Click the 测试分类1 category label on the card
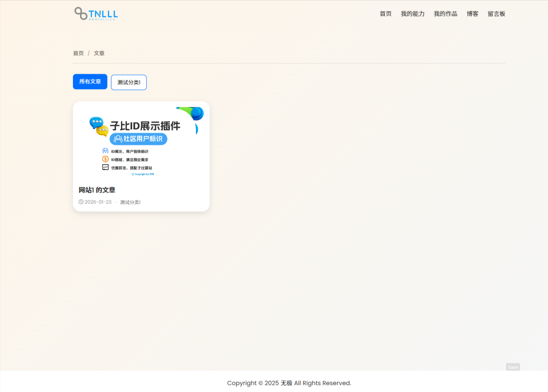This screenshot has width=548, height=392. [130, 202]
